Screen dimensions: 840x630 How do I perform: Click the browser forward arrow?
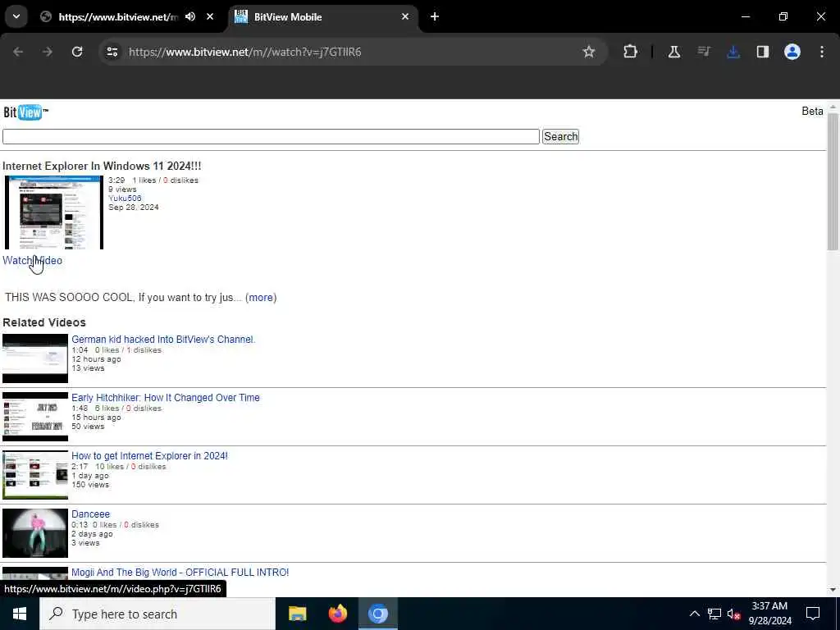[48, 52]
